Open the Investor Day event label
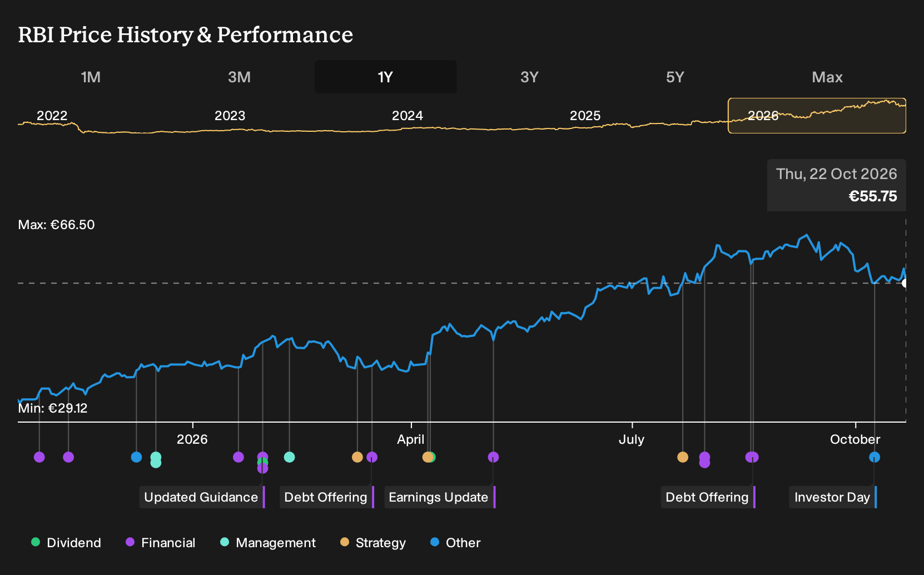 click(832, 497)
